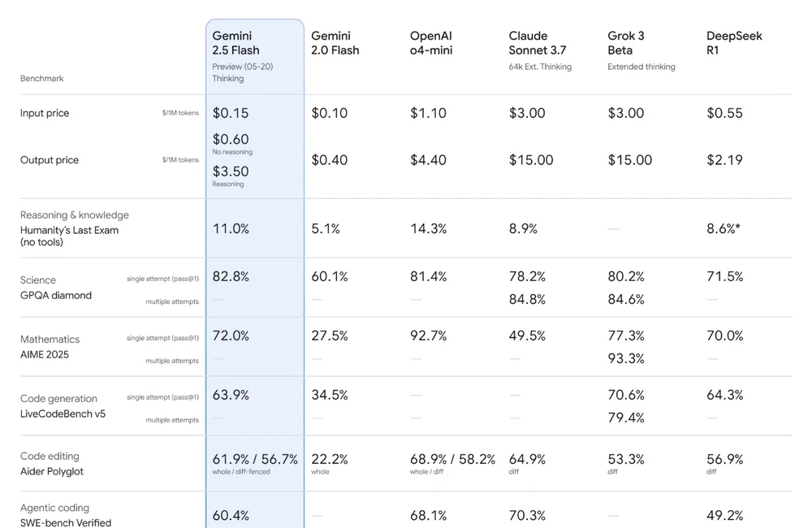Select the 92.7% AIME 2025 score

click(428, 335)
